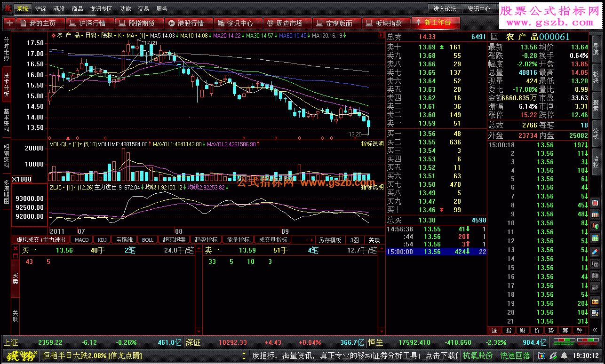Open the 定制版面 workspace tab

click(337, 23)
